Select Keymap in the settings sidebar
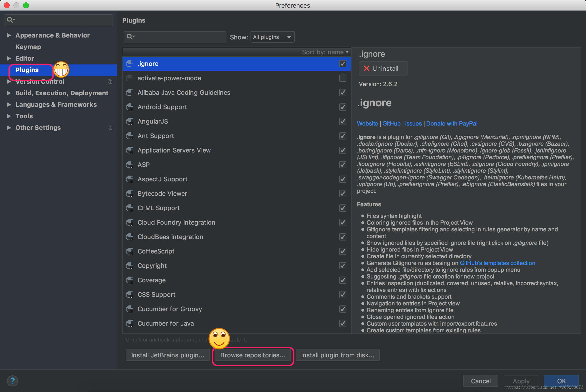Image resolution: width=586 pixels, height=392 pixels. tap(28, 47)
